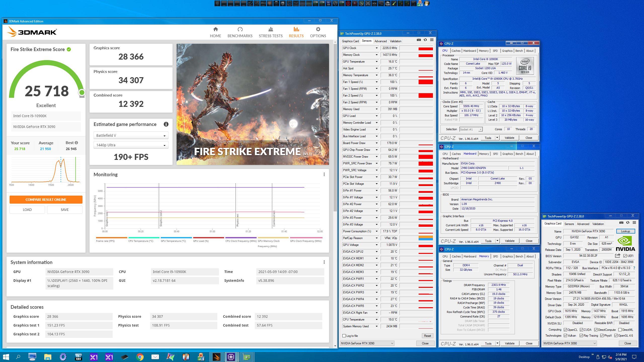Open the OPTIONS gear icon
The width and height of the screenshot is (644, 362).
click(318, 29)
